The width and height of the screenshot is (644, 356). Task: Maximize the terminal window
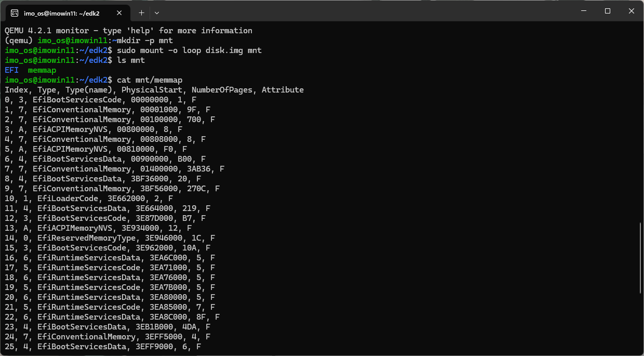point(607,11)
